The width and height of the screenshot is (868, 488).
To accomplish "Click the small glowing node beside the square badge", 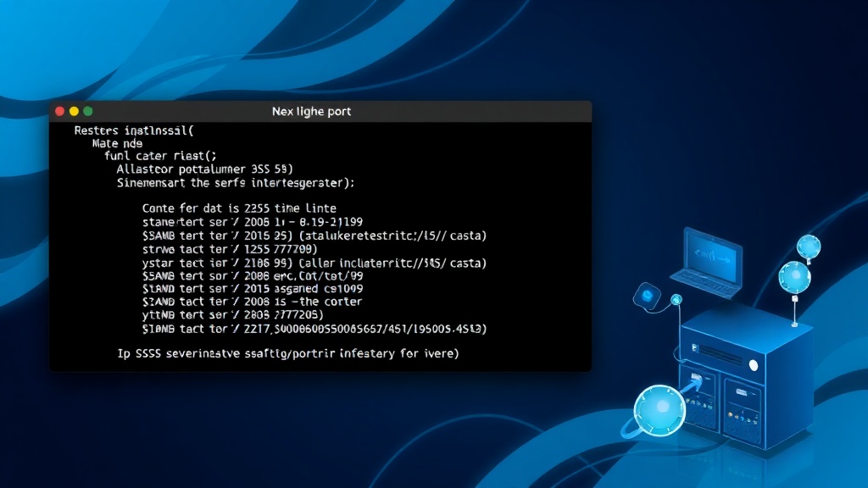I will click(x=676, y=299).
